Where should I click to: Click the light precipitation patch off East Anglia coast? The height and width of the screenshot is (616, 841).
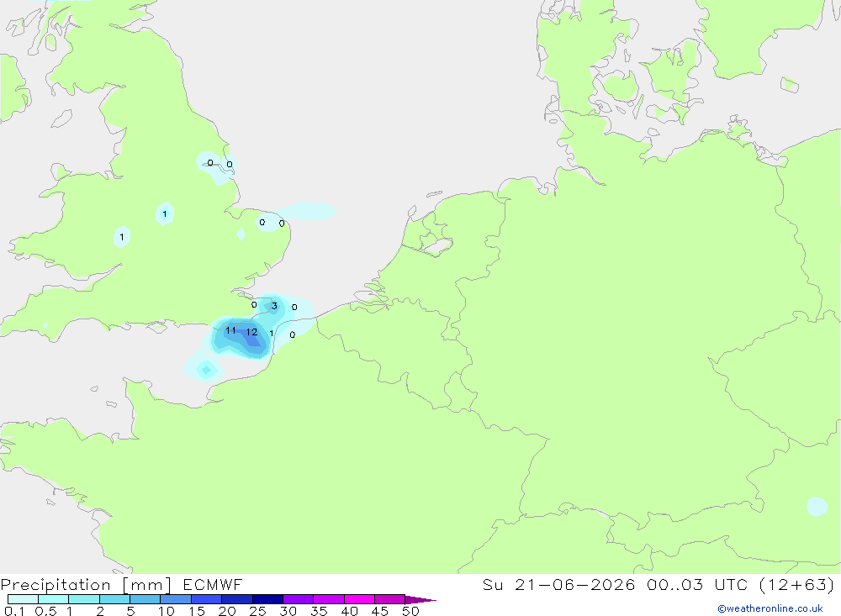pos(307,211)
